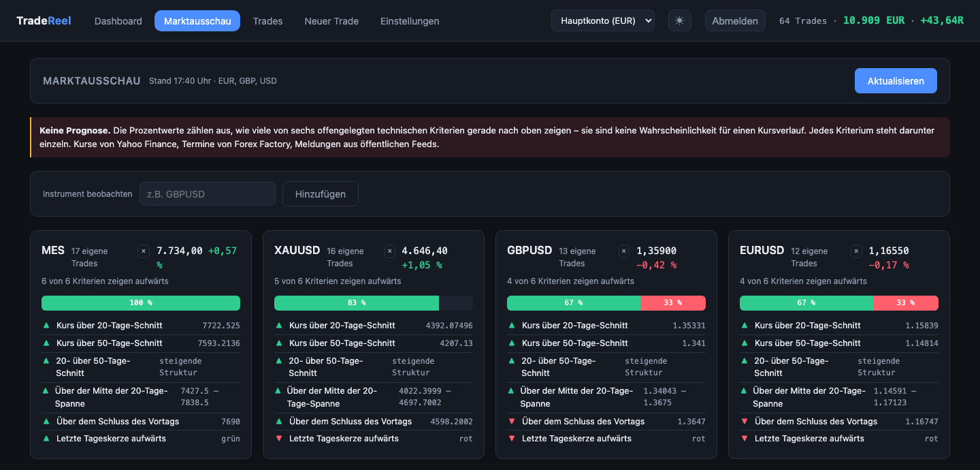This screenshot has height=470, width=980.
Task: Click the Abmelden button
Action: [x=735, y=20]
